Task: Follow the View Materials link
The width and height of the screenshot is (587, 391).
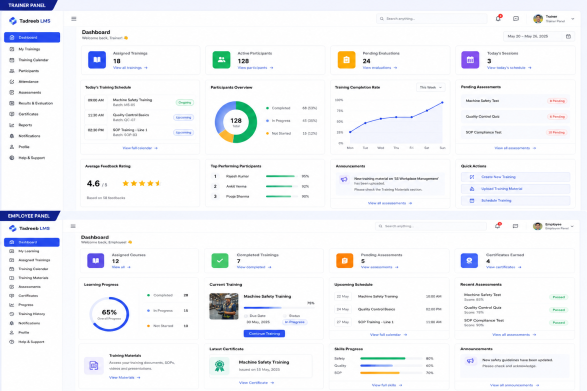Action: coord(125,378)
